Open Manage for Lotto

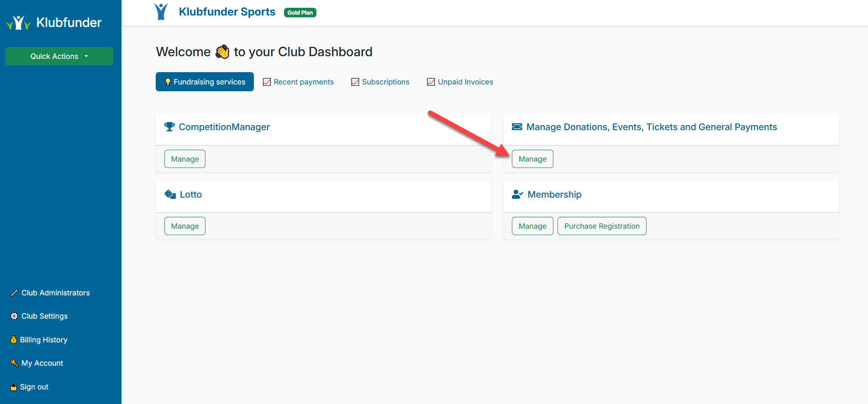185,226
